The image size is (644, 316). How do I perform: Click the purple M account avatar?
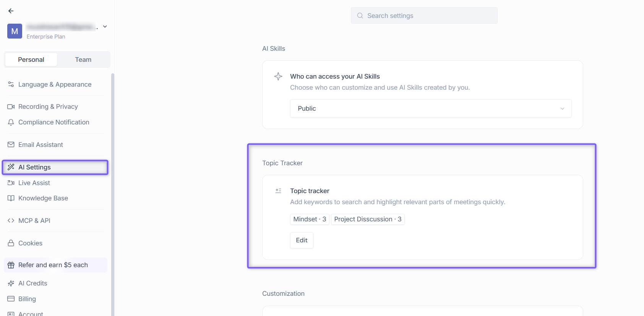pos(15,31)
